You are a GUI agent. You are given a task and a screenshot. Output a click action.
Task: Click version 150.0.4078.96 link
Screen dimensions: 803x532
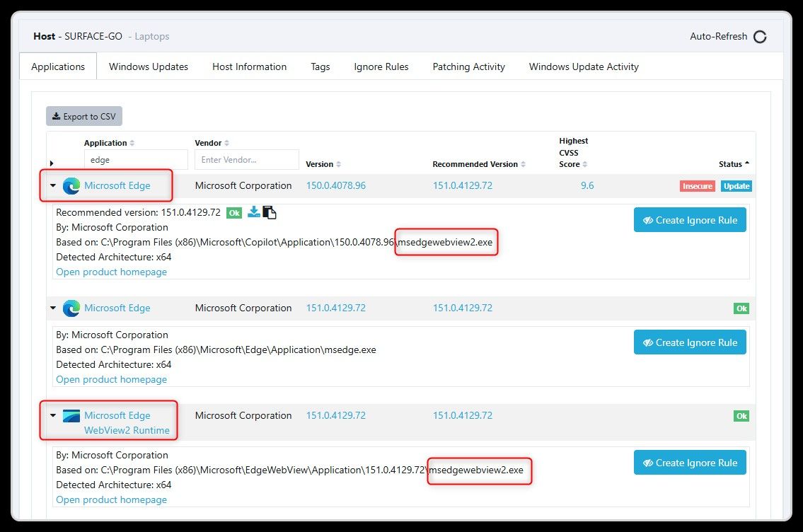[336, 185]
